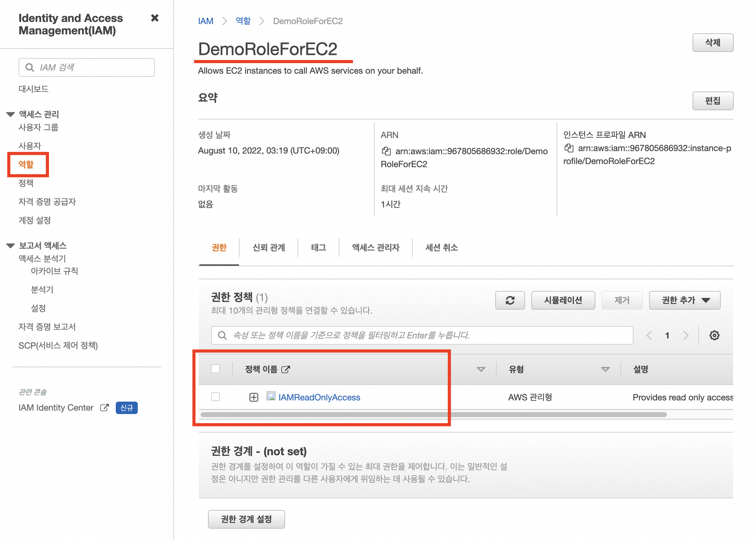Click the refresh policies icon button

point(510,300)
